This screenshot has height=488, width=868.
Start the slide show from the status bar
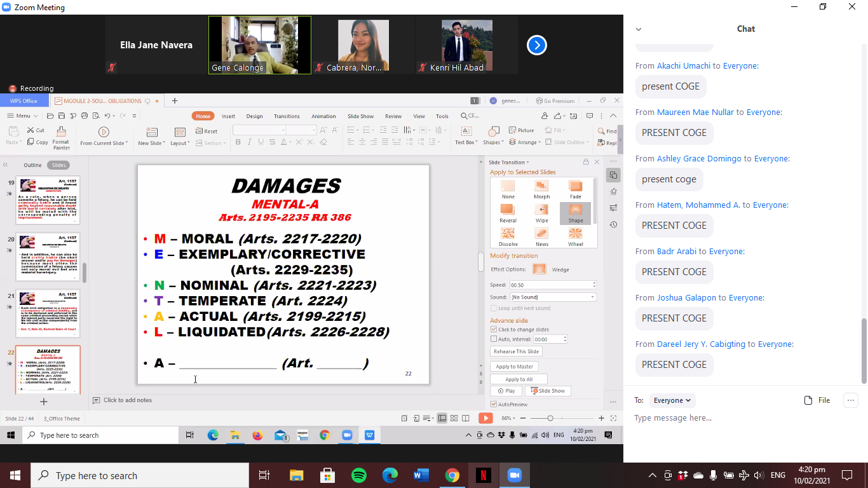click(x=485, y=418)
